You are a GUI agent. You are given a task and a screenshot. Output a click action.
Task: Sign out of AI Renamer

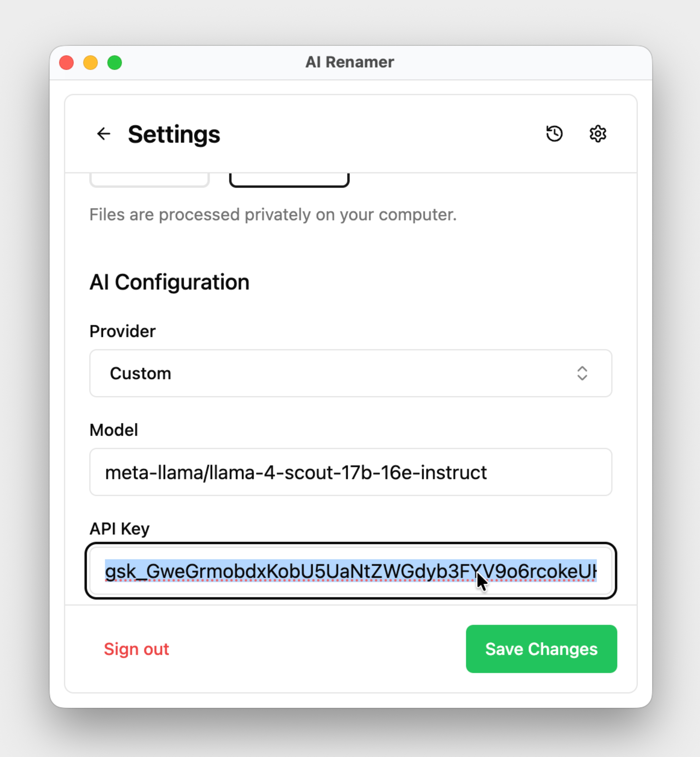click(x=136, y=649)
